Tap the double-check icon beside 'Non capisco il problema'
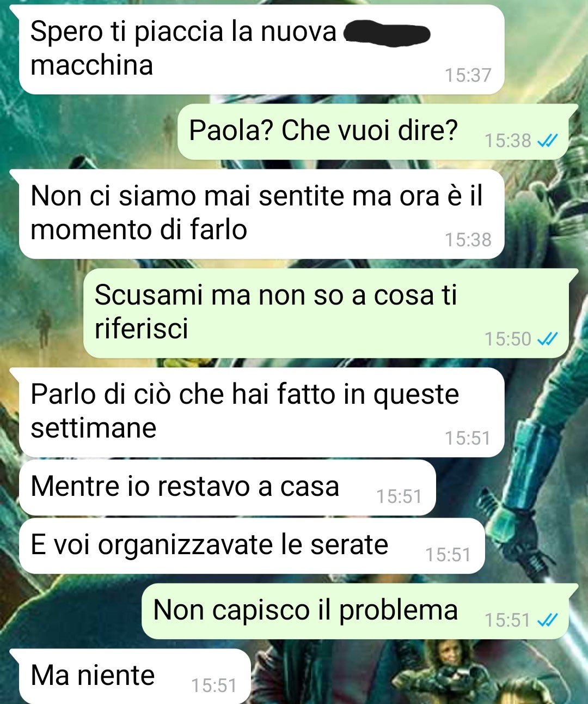 [x=547, y=620]
